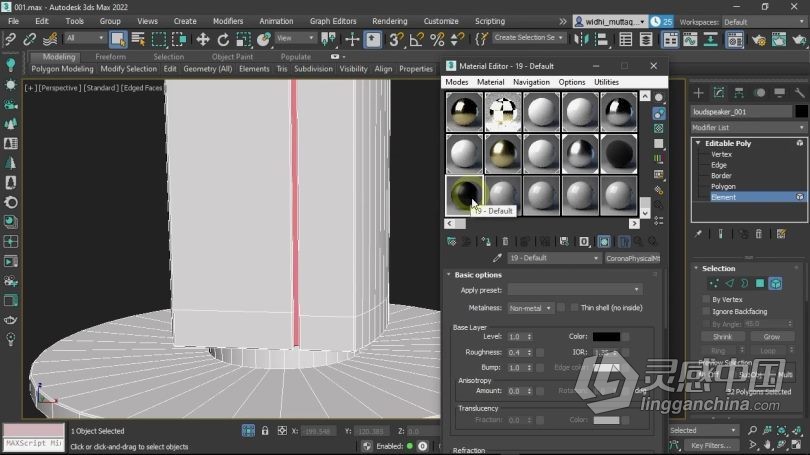This screenshot has height=455, width=810.
Task: Collapse the Editable Poly modifier tree
Action: pos(698,143)
